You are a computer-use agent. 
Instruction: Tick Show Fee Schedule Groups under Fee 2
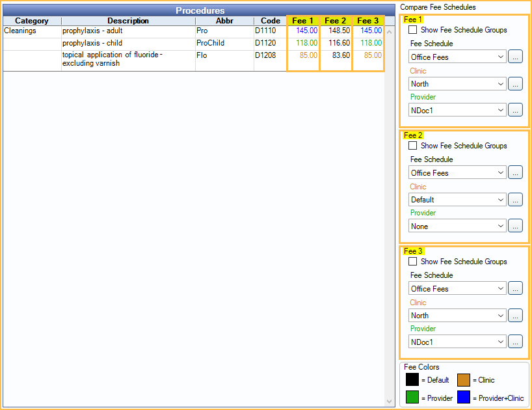point(412,146)
